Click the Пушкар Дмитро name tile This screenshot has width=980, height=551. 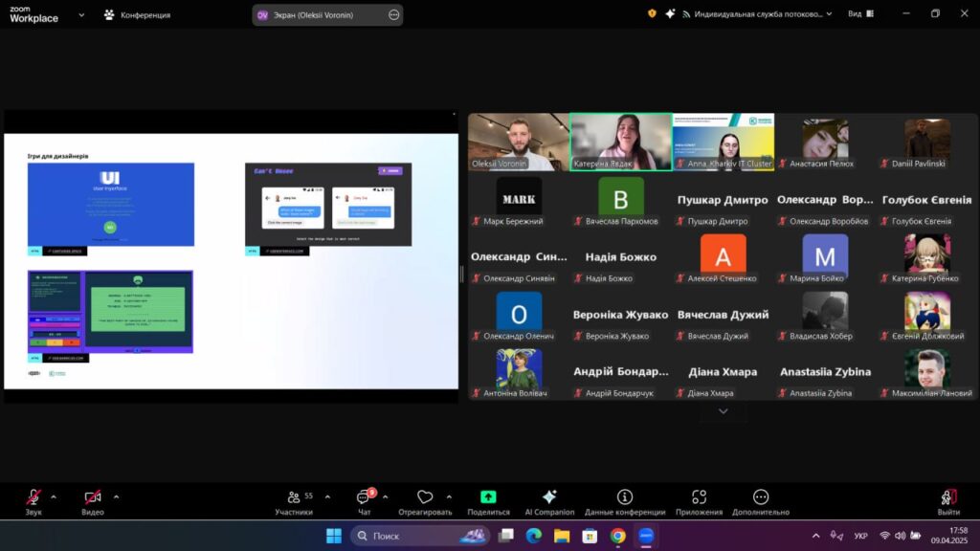(x=724, y=200)
